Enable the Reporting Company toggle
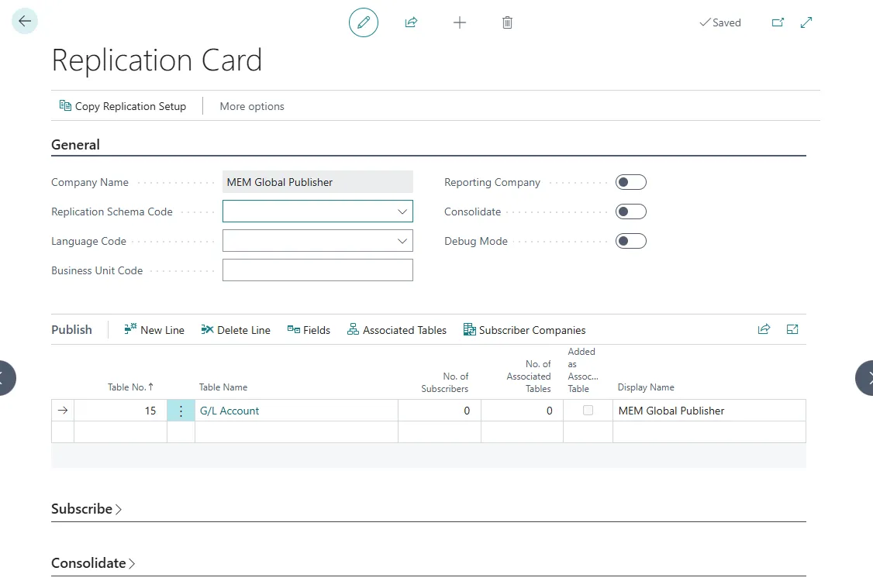This screenshot has height=588, width=873. [630, 181]
